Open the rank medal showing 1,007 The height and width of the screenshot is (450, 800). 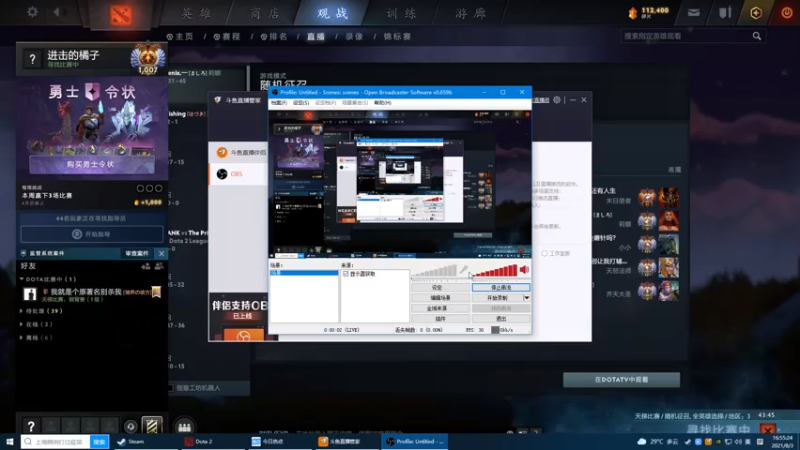[x=147, y=60]
